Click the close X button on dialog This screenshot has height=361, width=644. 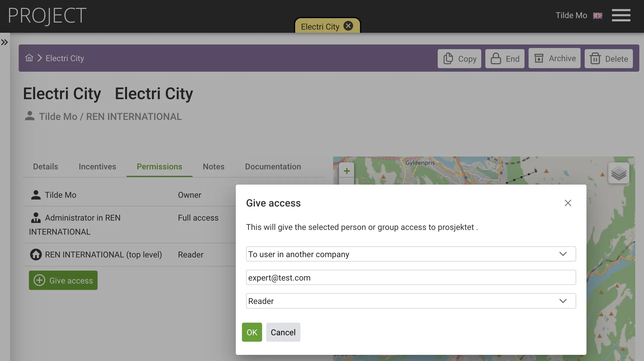[x=568, y=203]
